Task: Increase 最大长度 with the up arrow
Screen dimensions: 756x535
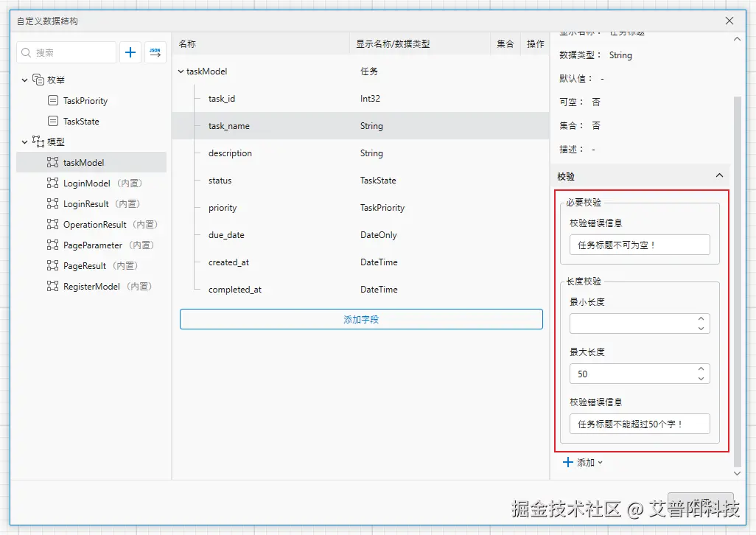Action: [701, 368]
